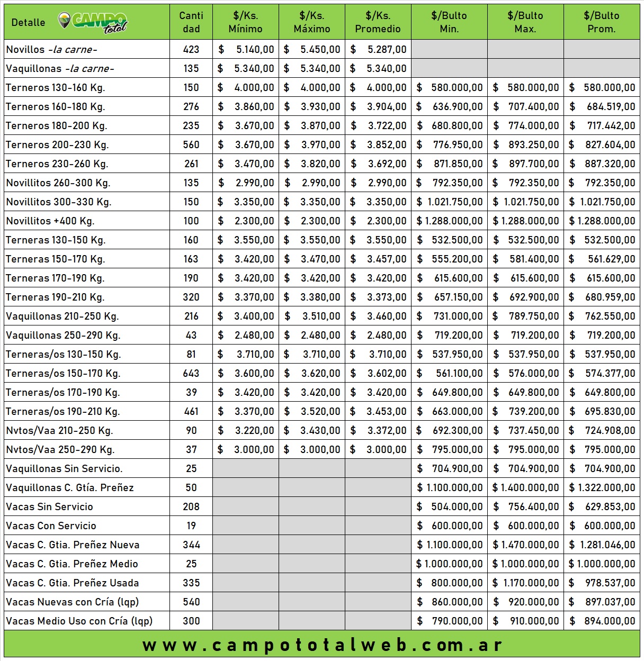Click quantity 560 for Terneros 200-230 Kg.
The image size is (644, 661).
point(191,145)
